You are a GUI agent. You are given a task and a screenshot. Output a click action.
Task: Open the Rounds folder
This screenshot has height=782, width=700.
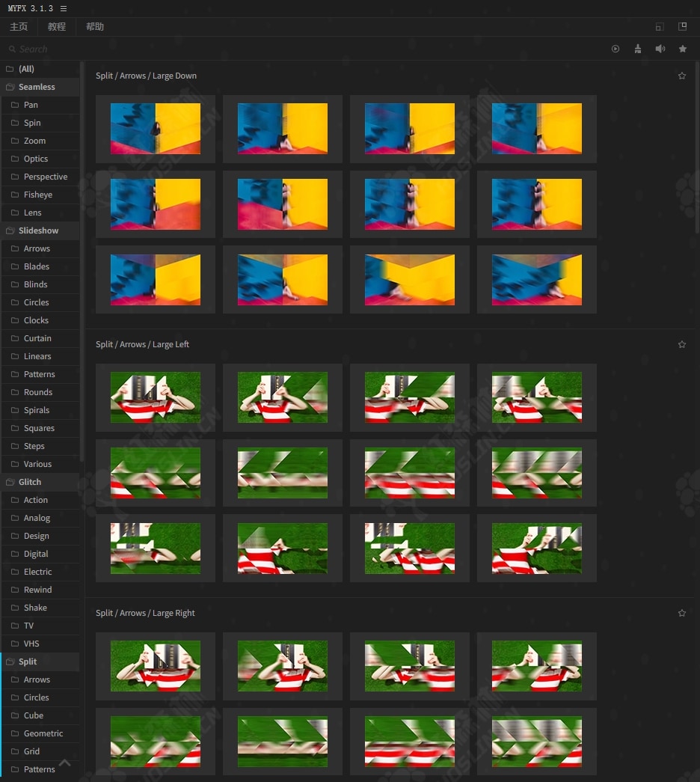40,392
